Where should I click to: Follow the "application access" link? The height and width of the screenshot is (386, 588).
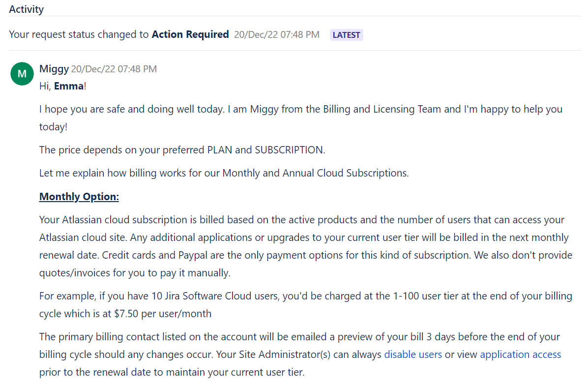pyautogui.click(x=520, y=355)
